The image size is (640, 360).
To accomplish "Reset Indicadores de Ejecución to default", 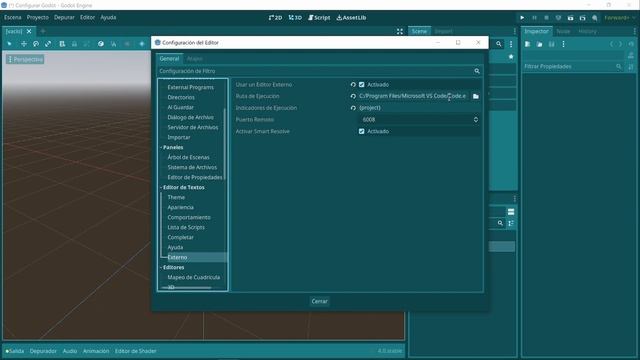I will [x=353, y=108].
